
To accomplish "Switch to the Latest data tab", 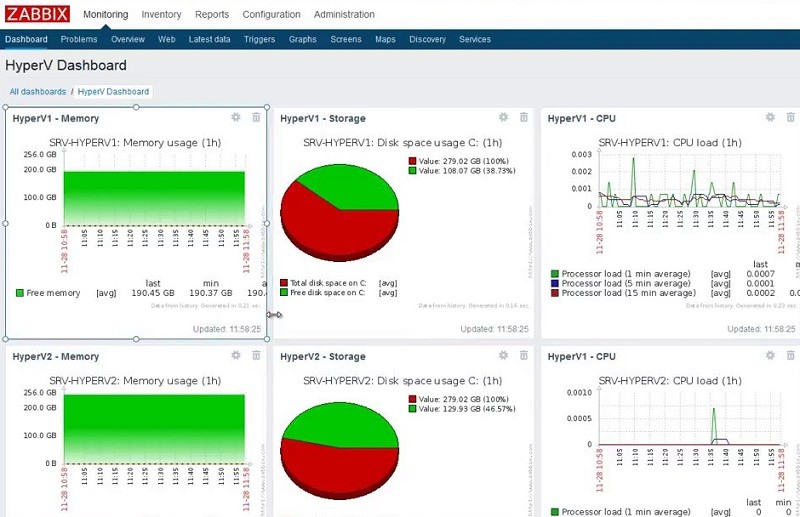I will tap(209, 39).
